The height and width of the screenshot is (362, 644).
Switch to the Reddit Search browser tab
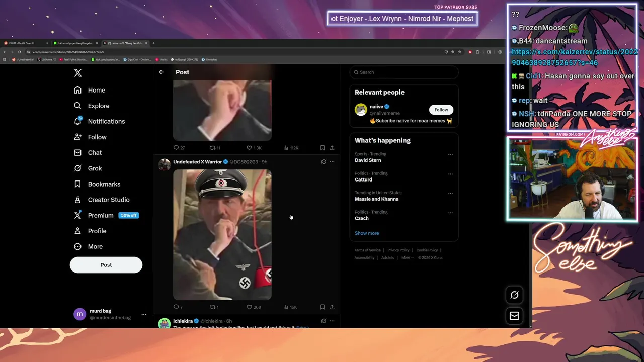[25, 43]
